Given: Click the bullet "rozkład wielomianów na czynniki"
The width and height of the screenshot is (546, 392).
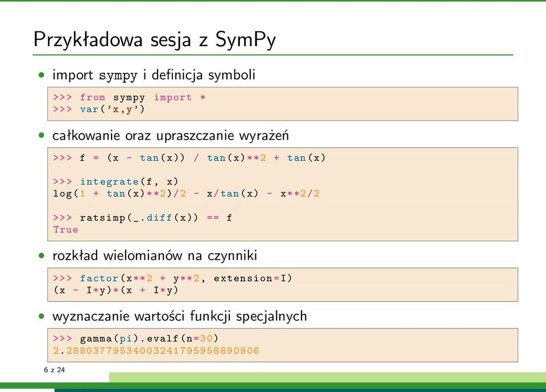Looking at the screenshot, I should (155, 256).
